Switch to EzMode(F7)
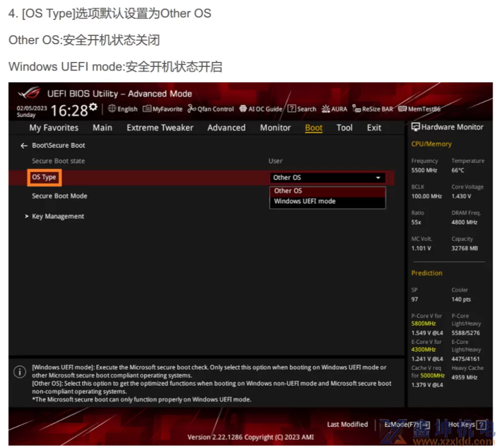Screen dimensions: 496x448 (x=407, y=425)
